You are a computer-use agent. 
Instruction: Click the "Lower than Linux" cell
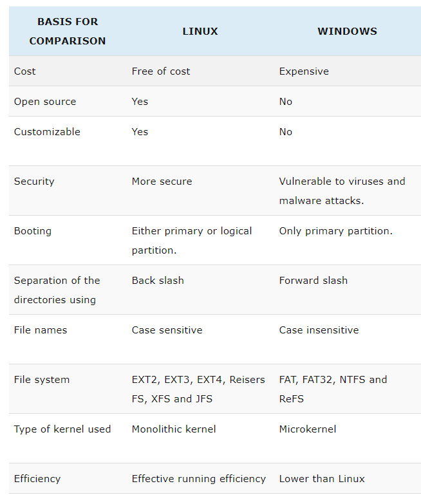point(322,479)
